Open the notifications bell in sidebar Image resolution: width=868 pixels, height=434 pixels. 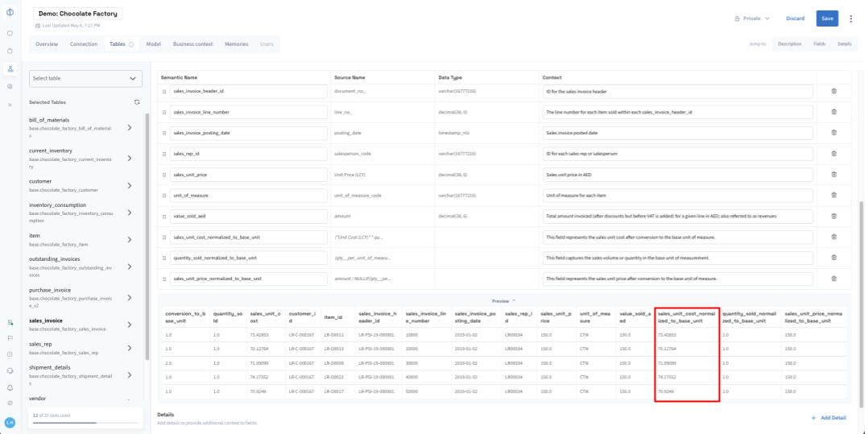pos(10,387)
